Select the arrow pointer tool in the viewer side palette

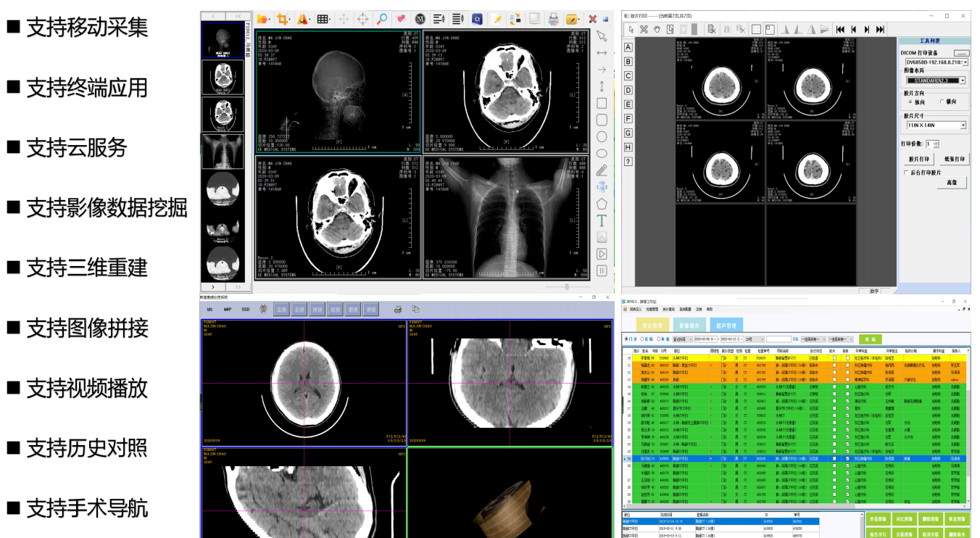602,36
